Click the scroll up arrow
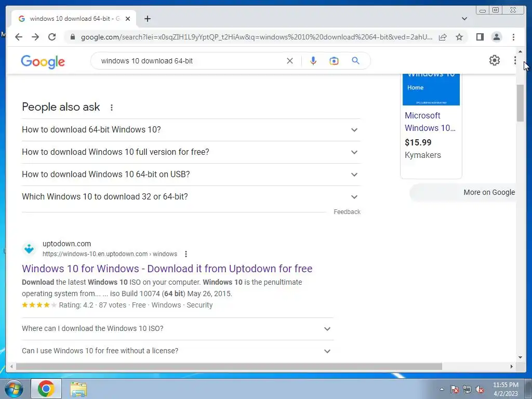Viewport: 532px width, 399px height. tap(520, 51)
